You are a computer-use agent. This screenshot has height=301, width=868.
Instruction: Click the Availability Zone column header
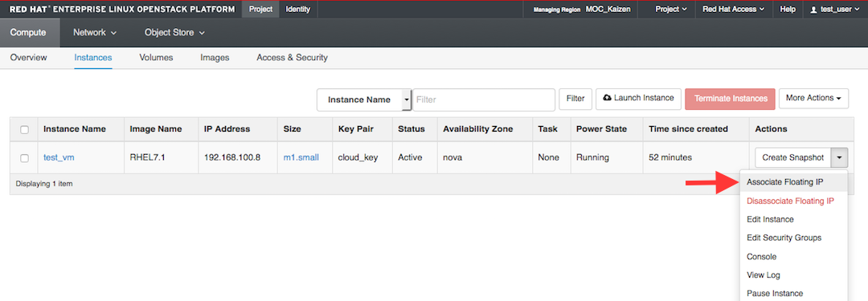point(477,129)
